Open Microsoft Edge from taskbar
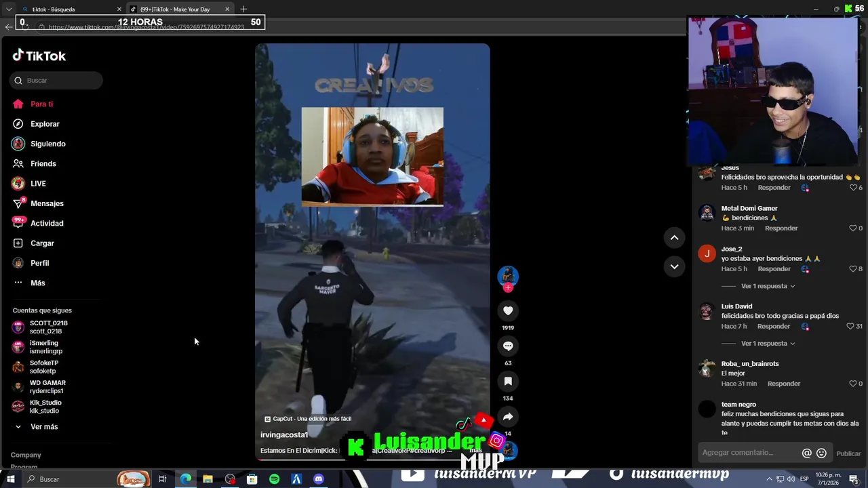The height and width of the screenshot is (488, 868). (x=185, y=479)
